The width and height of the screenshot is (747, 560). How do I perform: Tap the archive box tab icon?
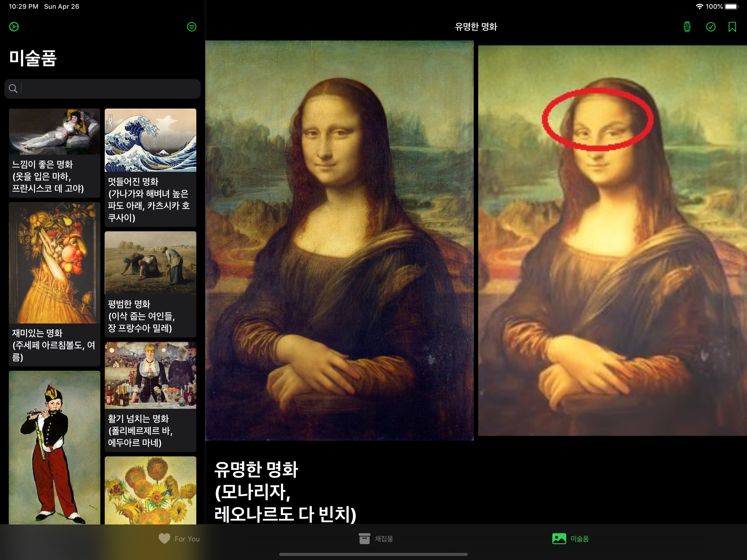pos(364,538)
